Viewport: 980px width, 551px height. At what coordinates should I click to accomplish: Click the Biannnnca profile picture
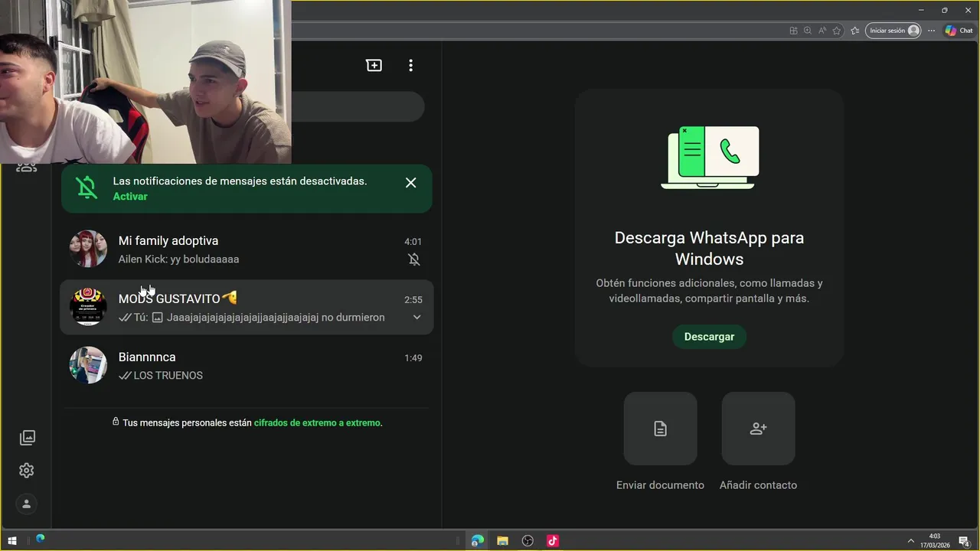pos(88,365)
